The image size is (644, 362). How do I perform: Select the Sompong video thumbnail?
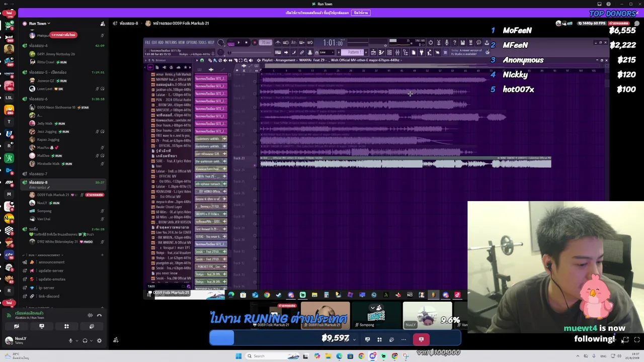tap(376, 315)
